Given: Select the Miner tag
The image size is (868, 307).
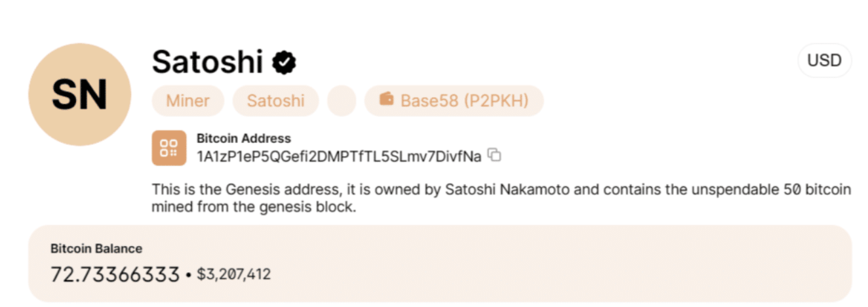Looking at the screenshot, I should point(187,101).
